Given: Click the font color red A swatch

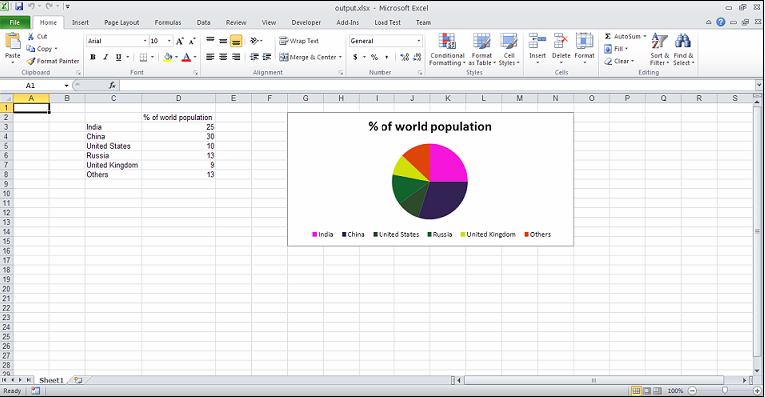Looking at the screenshot, I should [186, 58].
